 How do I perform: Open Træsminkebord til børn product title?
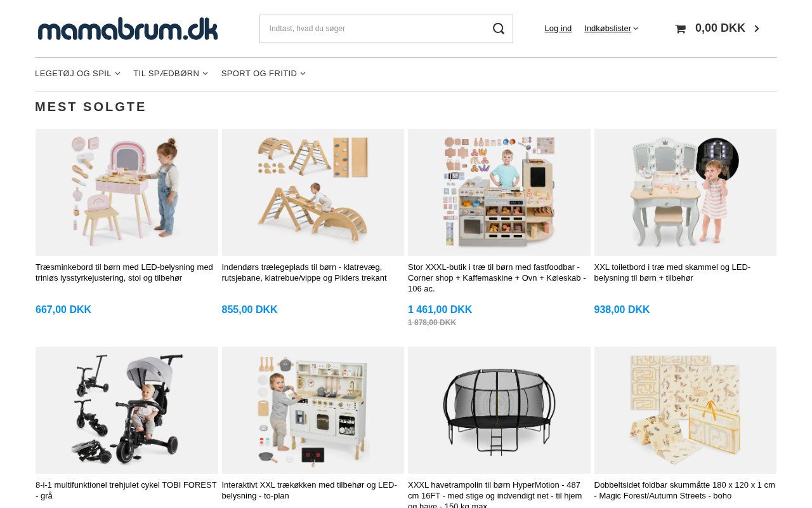[x=124, y=272]
